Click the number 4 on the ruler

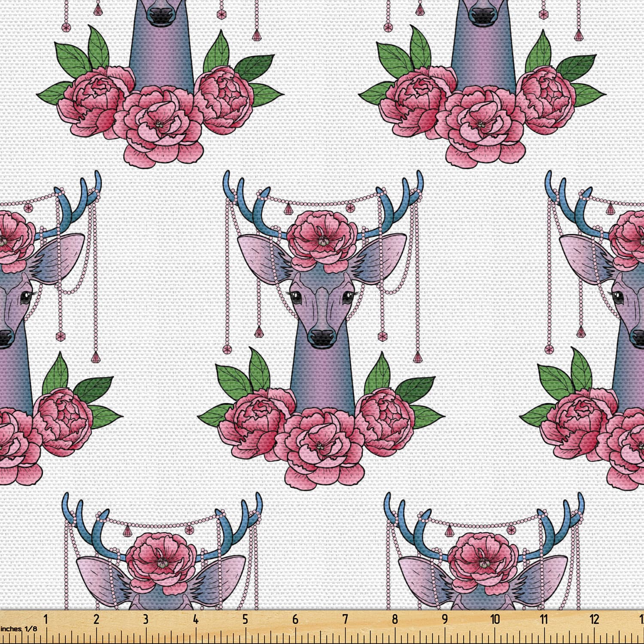[196, 619]
